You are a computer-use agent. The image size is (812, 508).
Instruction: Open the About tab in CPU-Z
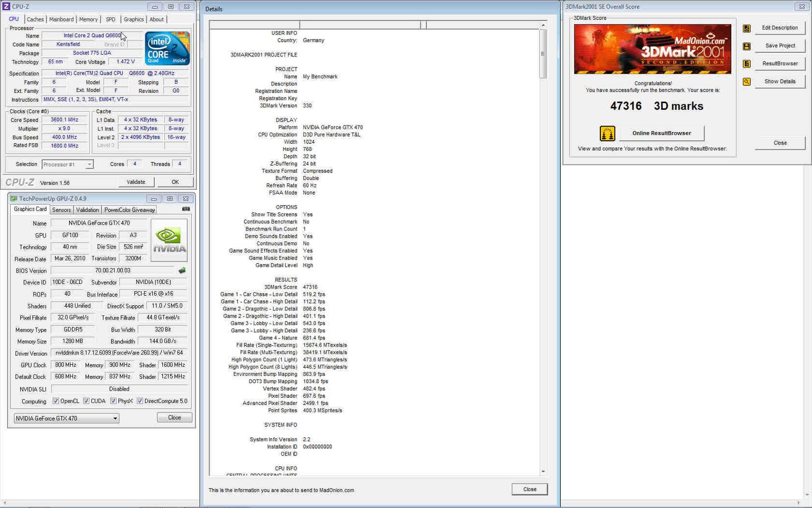pyautogui.click(x=156, y=19)
